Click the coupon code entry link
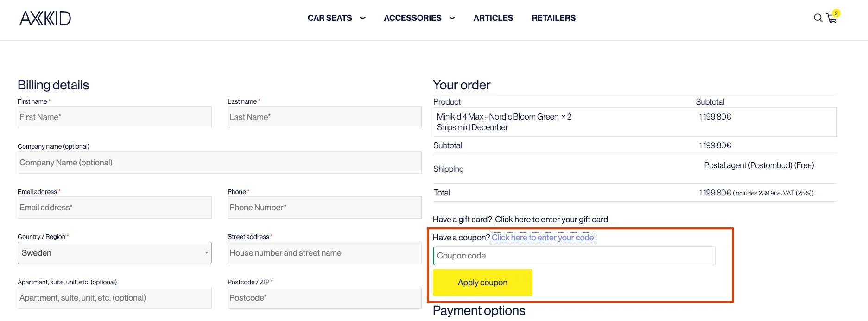The width and height of the screenshot is (868, 321). (543, 238)
